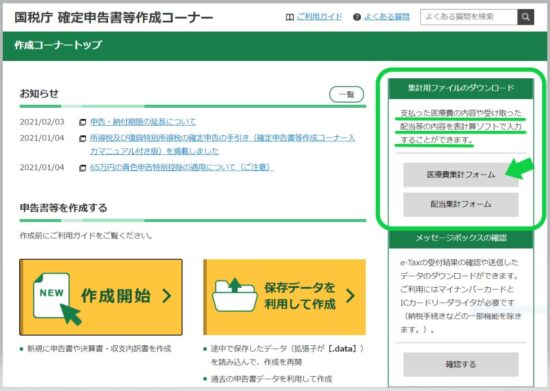
Task: Click the 申告書等を作成する heading
Action: tap(63, 208)
